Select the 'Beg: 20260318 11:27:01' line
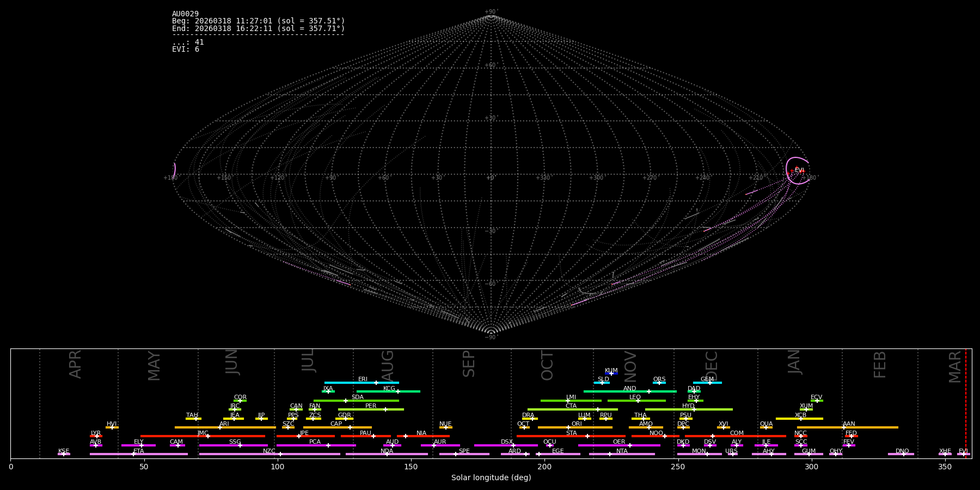This screenshot has height=490, width=980. [259, 21]
